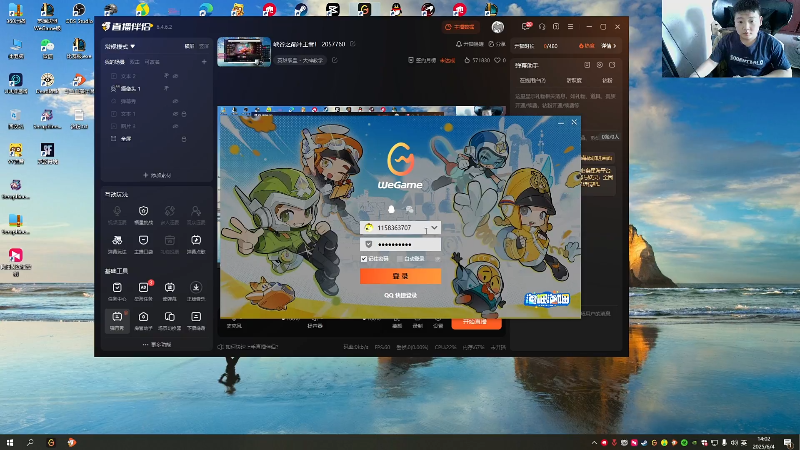800x450 pixels.
Task: Open account dropdown showing 1158363707
Action: (x=434, y=228)
